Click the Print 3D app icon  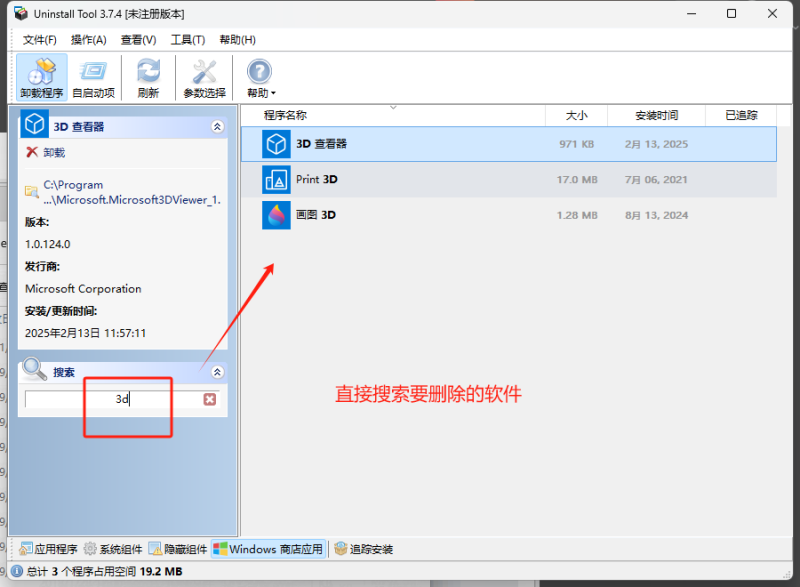[x=276, y=180]
